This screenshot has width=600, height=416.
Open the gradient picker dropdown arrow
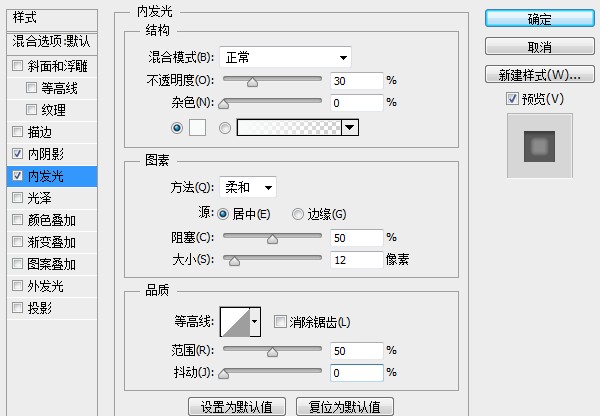coord(350,127)
